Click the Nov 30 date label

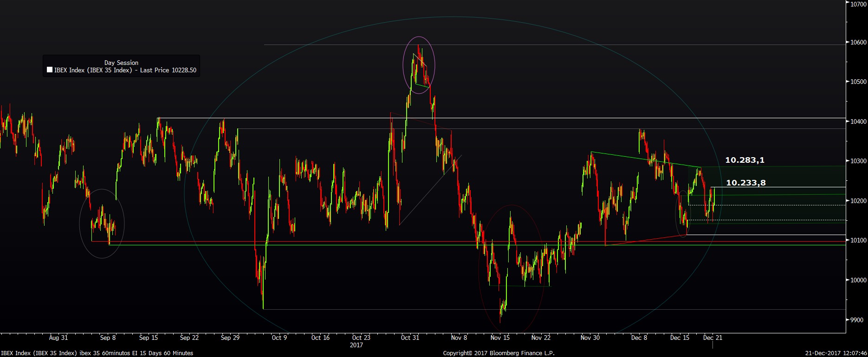[x=590, y=338]
